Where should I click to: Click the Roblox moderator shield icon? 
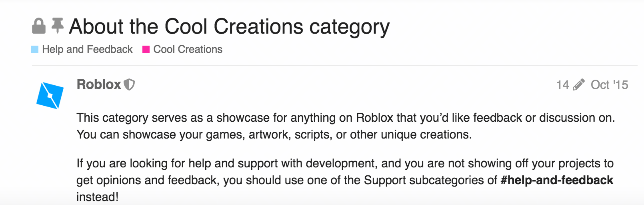[129, 84]
